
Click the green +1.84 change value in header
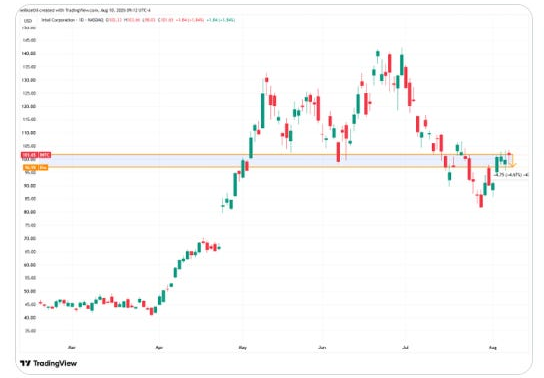(x=221, y=20)
